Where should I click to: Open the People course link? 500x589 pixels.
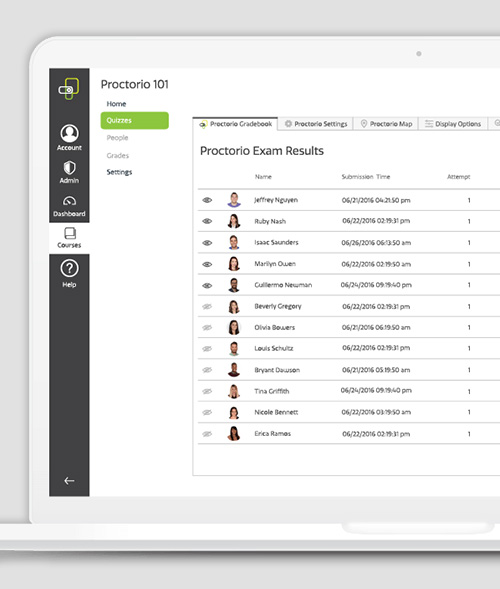[x=117, y=137]
